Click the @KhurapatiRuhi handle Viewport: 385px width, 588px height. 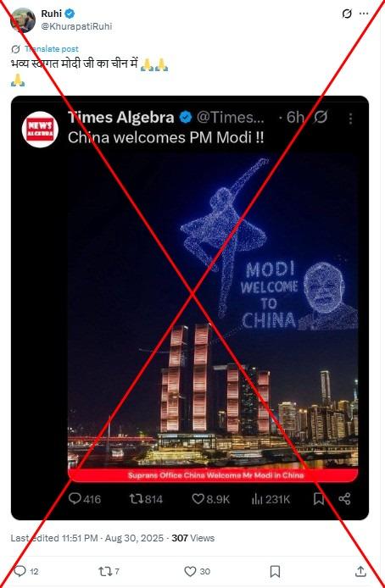[x=76, y=26]
